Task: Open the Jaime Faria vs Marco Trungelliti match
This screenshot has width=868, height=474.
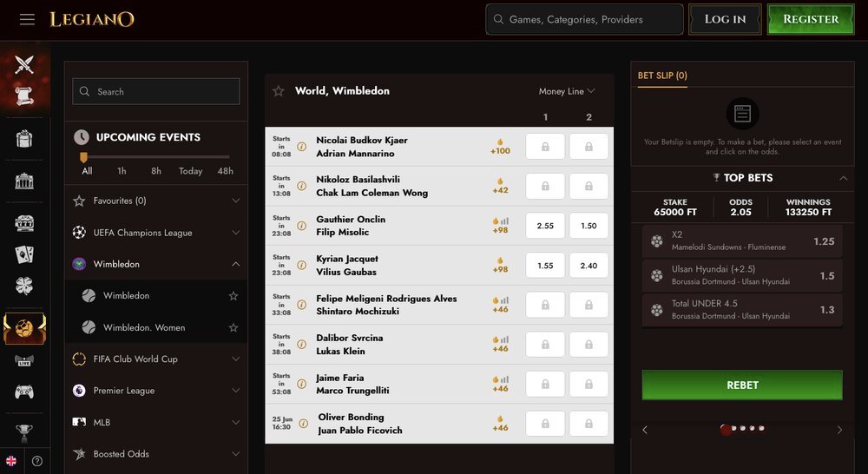Action: (x=352, y=385)
